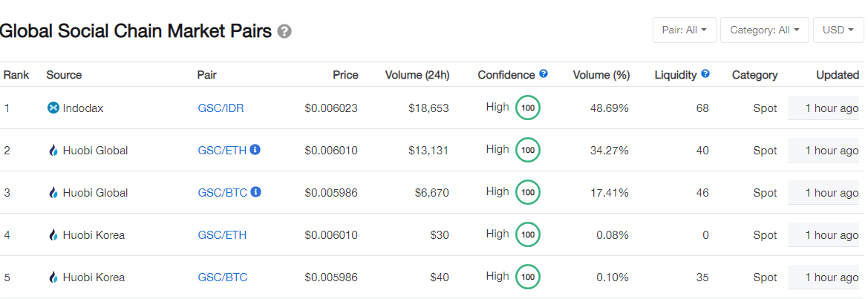Image resolution: width=868 pixels, height=299 pixels.
Task: Click the 48.69% volume percentage
Action: click(610, 108)
